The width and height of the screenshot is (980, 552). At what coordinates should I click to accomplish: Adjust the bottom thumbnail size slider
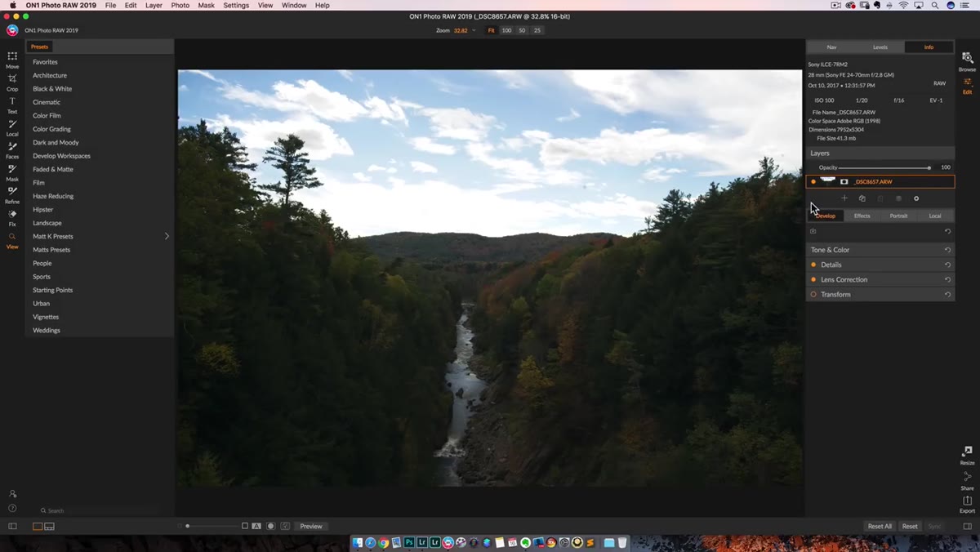(211, 527)
